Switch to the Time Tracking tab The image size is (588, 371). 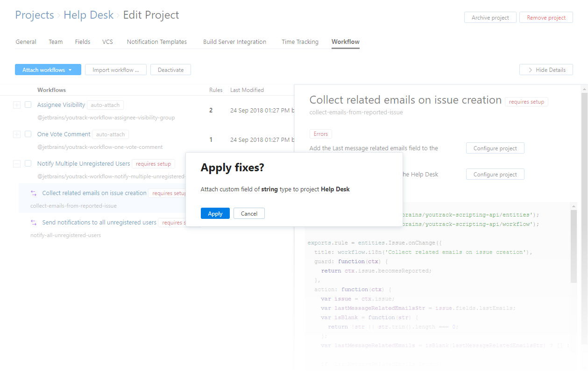pyautogui.click(x=300, y=42)
